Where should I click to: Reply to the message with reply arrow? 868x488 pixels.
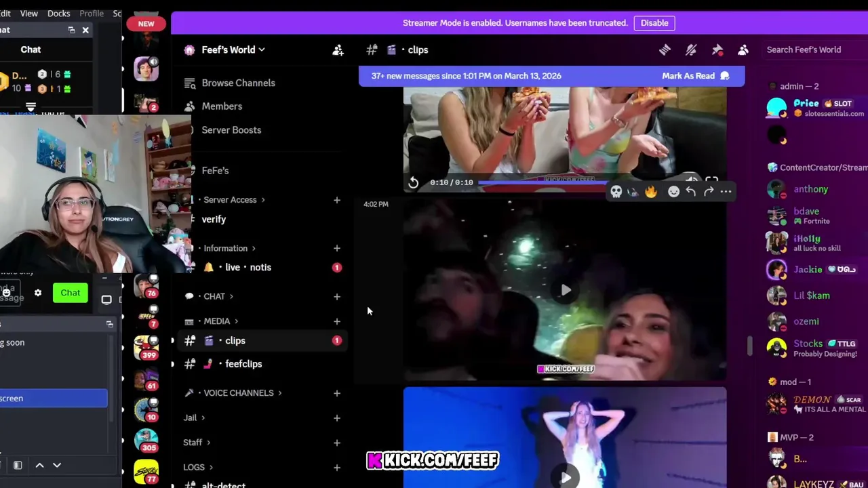pos(691,192)
